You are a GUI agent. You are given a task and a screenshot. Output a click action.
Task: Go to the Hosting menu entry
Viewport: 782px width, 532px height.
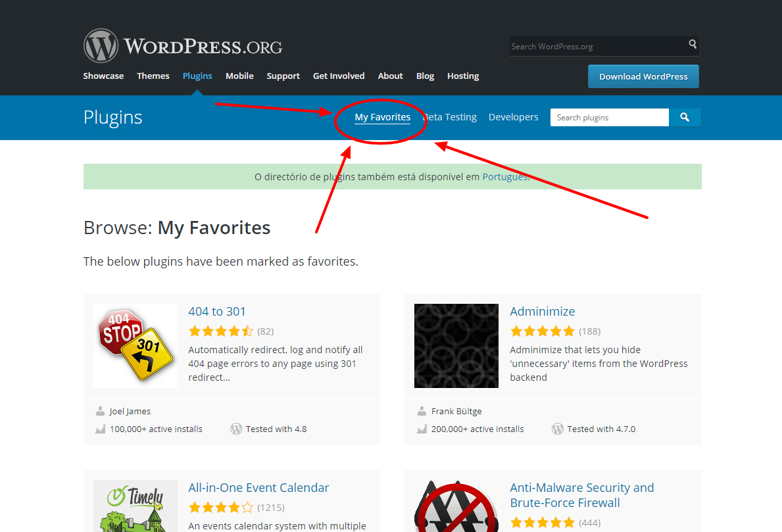tap(462, 76)
